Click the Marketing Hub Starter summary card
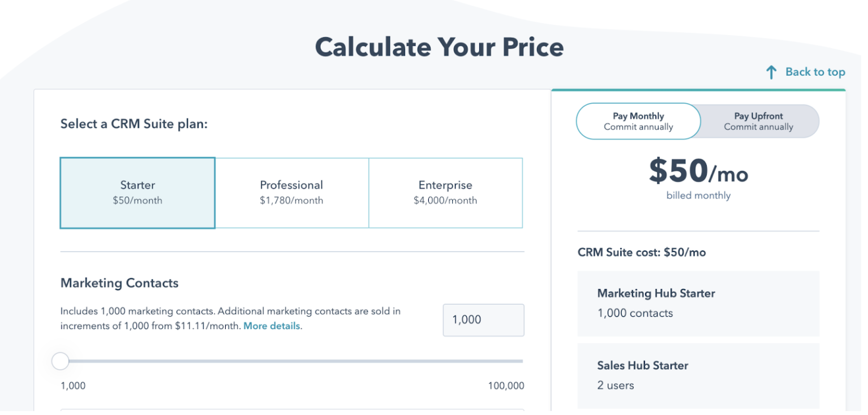 coord(698,304)
